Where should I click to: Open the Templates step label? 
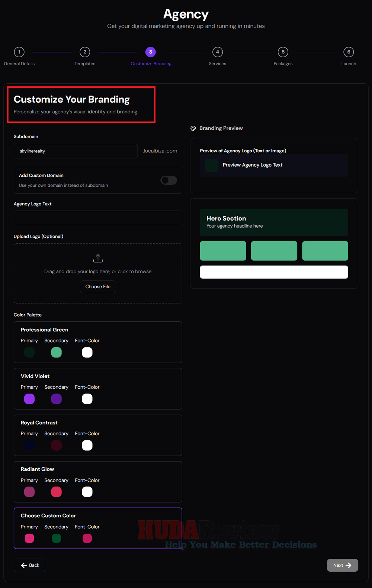(x=85, y=64)
